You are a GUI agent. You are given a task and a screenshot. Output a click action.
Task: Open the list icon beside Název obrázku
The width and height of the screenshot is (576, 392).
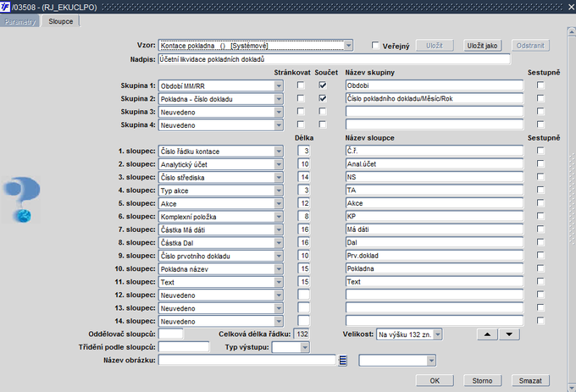[x=343, y=361]
